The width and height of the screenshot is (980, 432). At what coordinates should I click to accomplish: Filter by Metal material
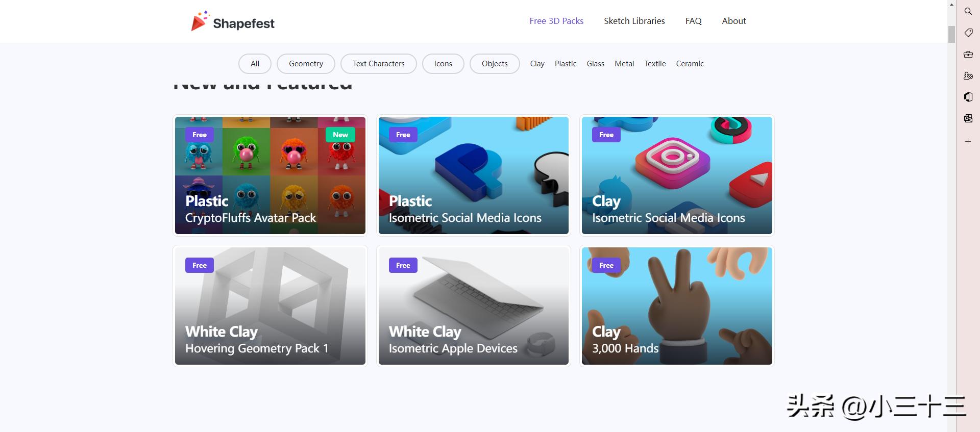(624, 64)
